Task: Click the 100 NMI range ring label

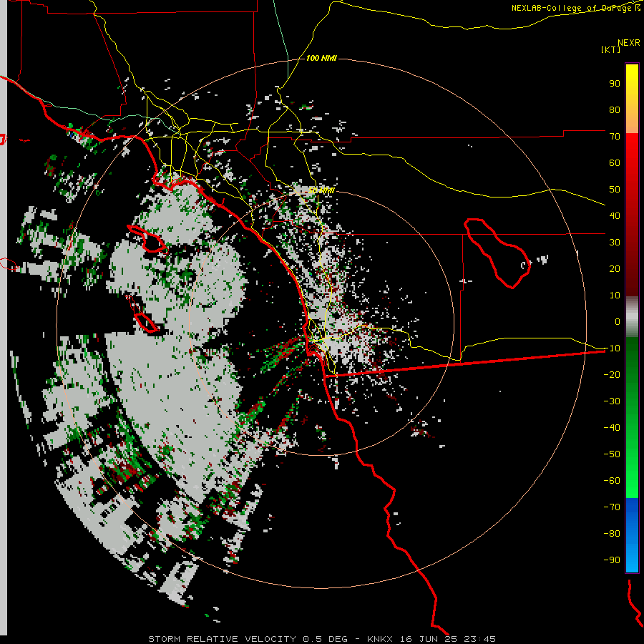Action: [321, 59]
